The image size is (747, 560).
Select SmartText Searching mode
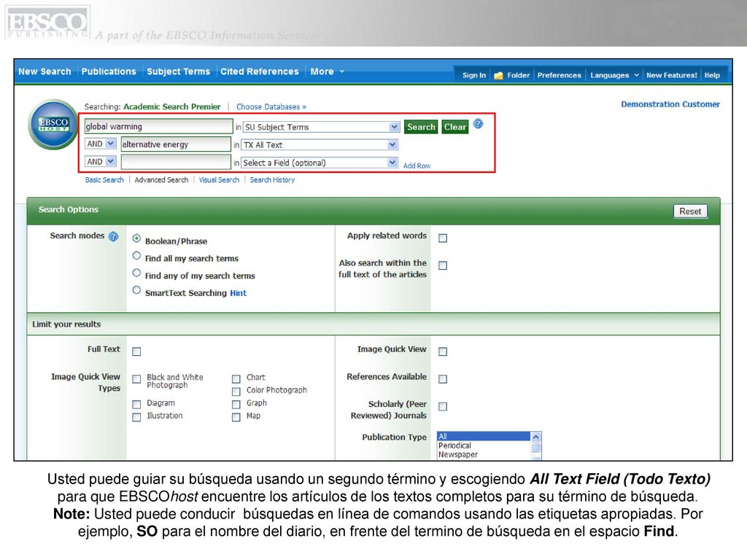136,290
